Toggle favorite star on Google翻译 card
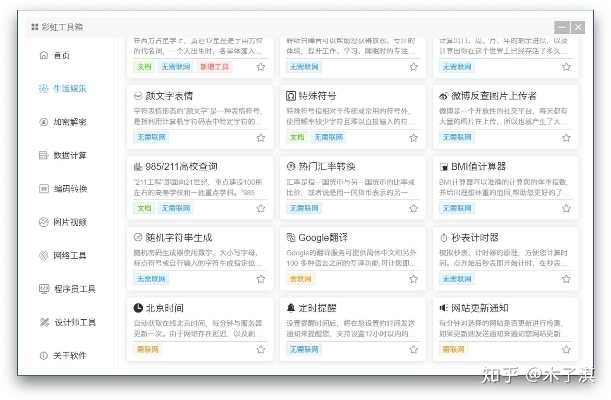The height and width of the screenshot is (400, 611). coord(414,279)
